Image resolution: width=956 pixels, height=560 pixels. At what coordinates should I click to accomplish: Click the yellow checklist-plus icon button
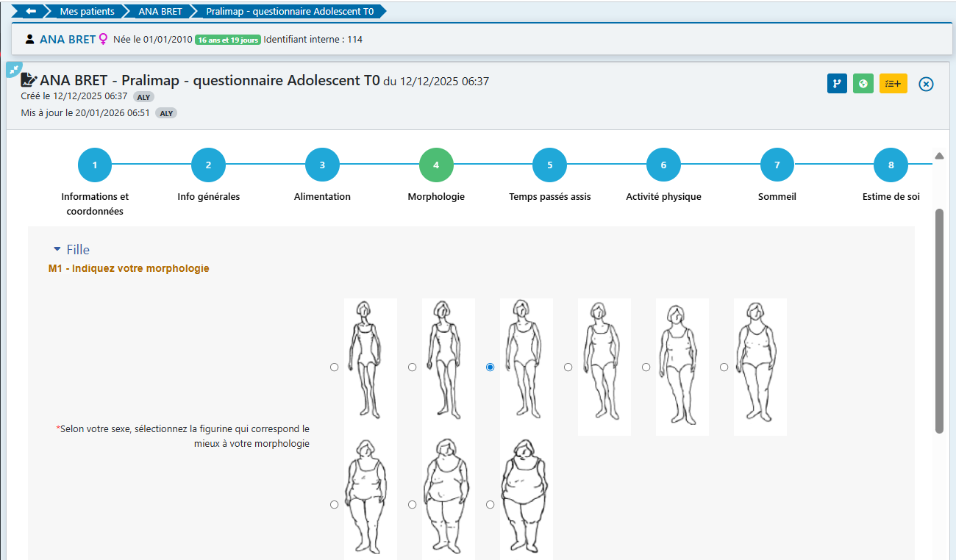click(893, 84)
